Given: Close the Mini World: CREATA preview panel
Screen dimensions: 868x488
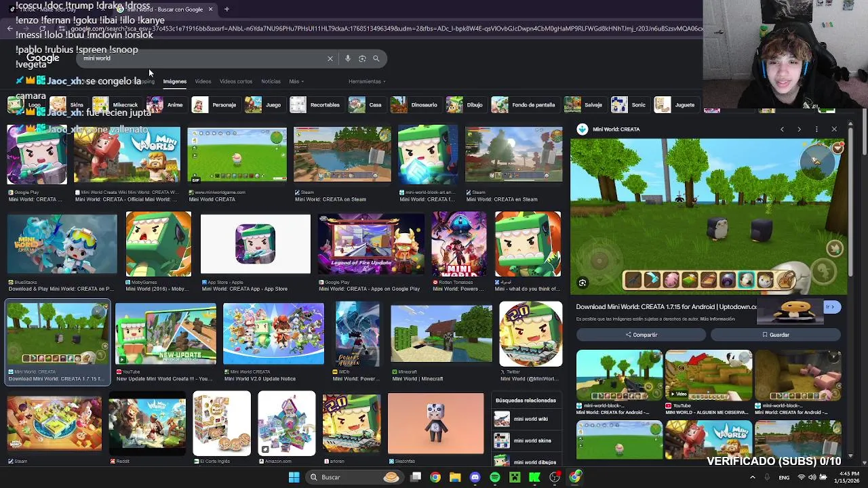Looking at the screenshot, I should click(834, 129).
